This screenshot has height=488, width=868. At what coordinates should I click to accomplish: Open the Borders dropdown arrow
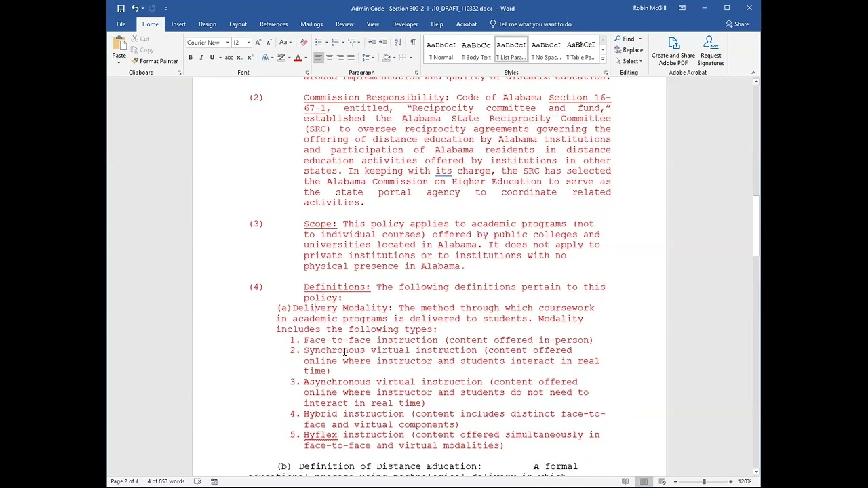(410, 58)
